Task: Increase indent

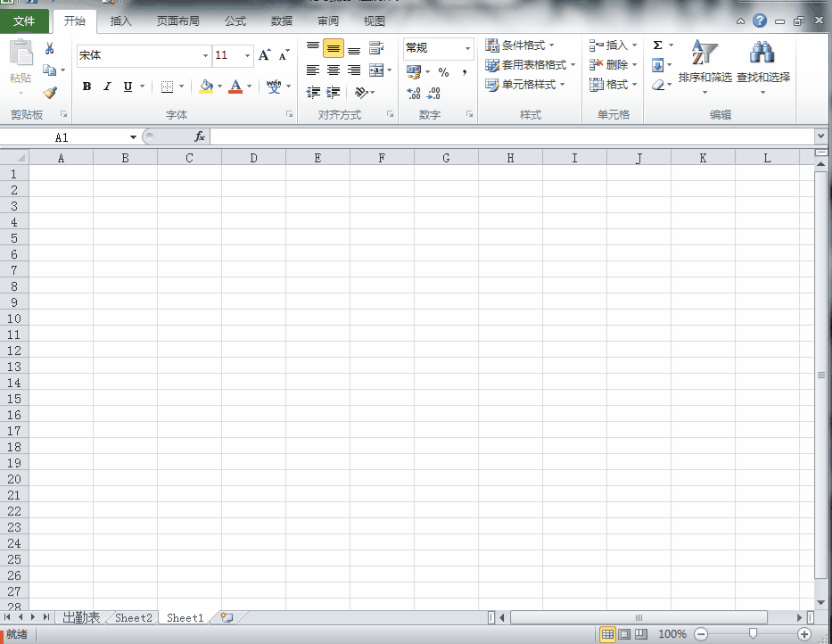Action: point(334,93)
